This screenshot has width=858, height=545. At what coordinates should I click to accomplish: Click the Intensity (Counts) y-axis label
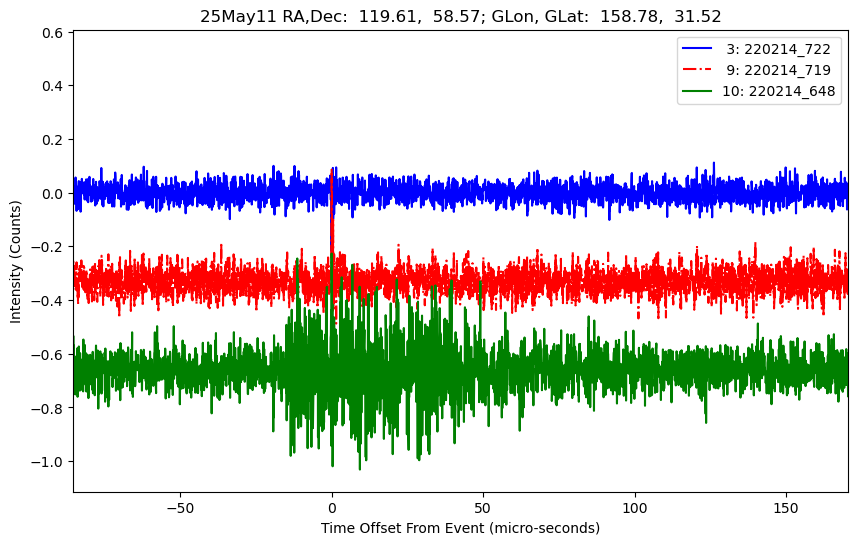(x=15, y=262)
